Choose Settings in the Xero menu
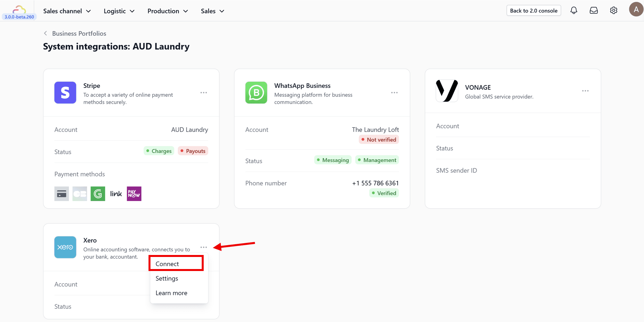Image resolution: width=644 pixels, height=322 pixels. pyautogui.click(x=167, y=279)
